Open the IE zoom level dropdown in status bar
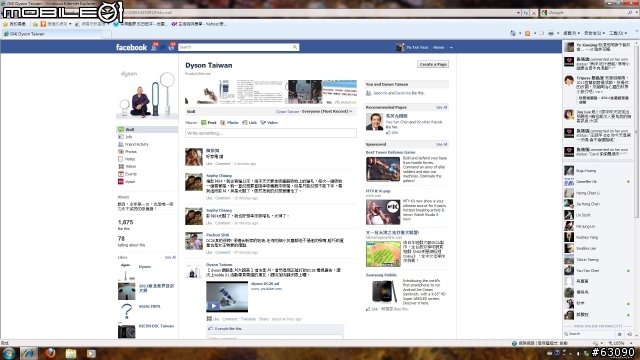 632,343
